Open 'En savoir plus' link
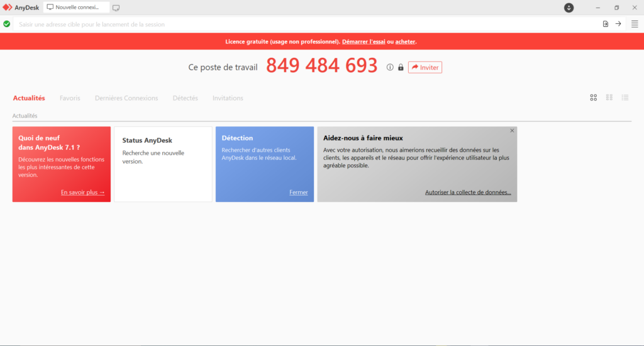Image resolution: width=644 pixels, height=346 pixels. pos(82,193)
